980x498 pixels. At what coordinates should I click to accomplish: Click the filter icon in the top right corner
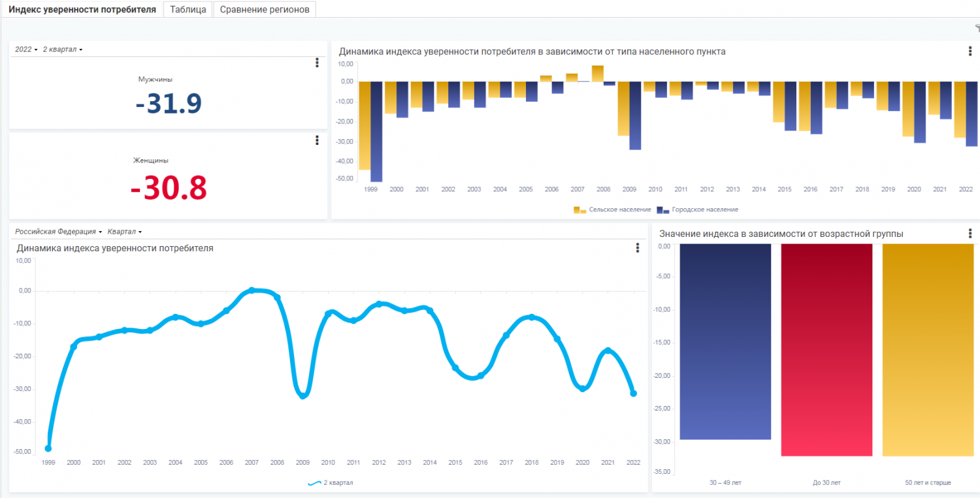pyautogui.click(x=977, y=28)
